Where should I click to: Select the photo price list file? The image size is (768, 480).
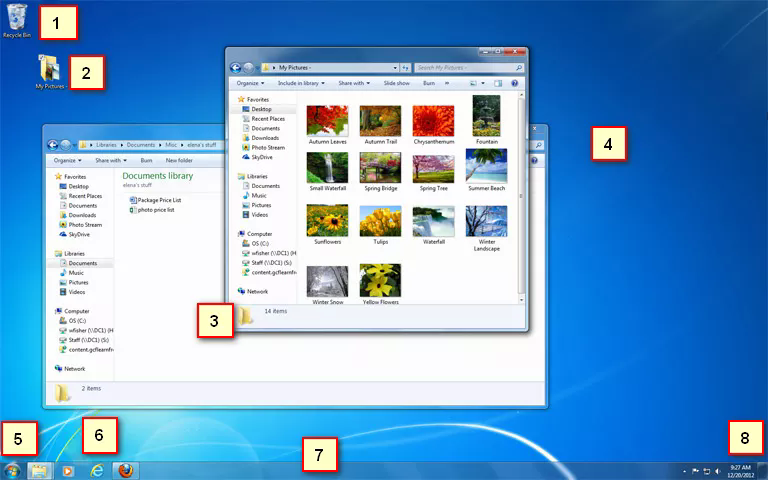coord(152,210)
